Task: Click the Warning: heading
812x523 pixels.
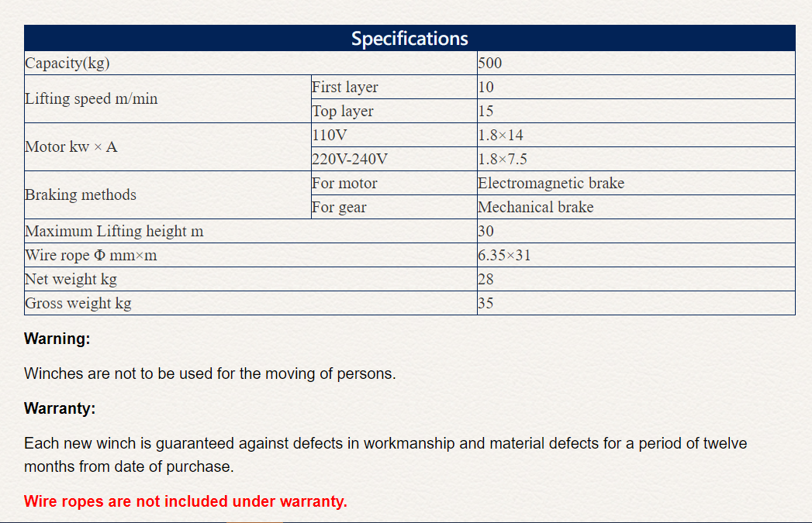Action: tap(57, 339)
